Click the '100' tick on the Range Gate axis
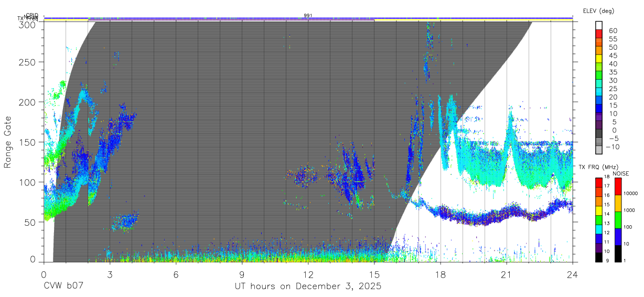 pos(28,182)
